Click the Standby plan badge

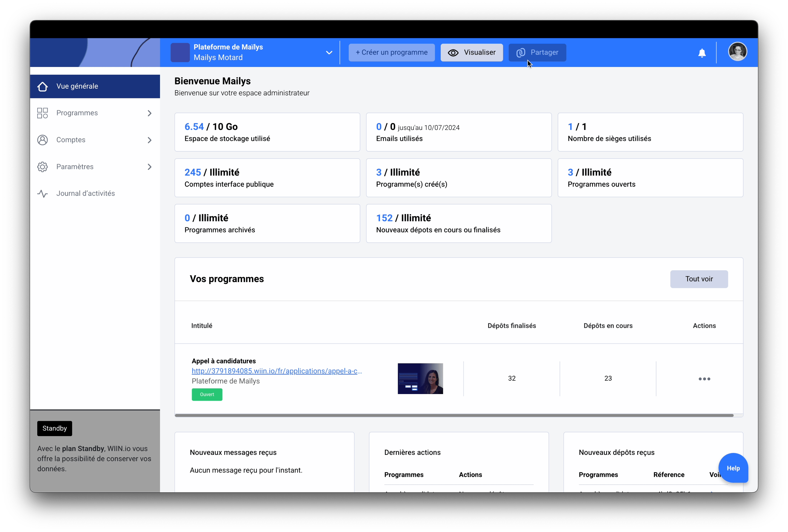[55, 428]
